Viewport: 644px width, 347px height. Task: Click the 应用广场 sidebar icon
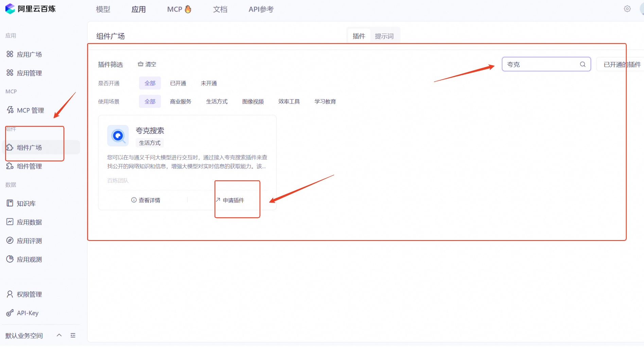point(10,54)
